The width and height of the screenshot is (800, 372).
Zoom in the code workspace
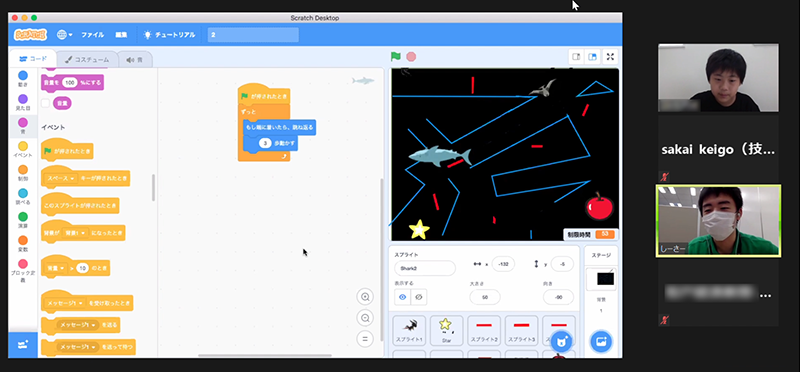[365, 297]
